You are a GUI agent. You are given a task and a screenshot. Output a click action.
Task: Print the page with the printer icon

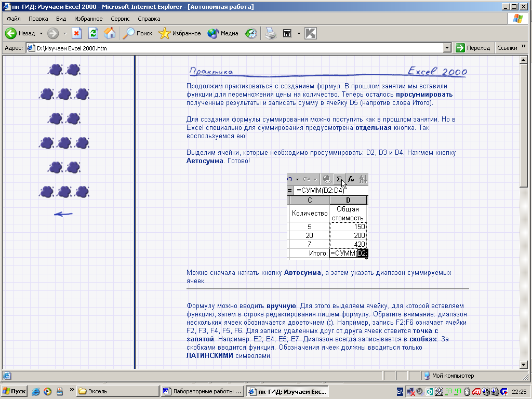pos(271,33)
